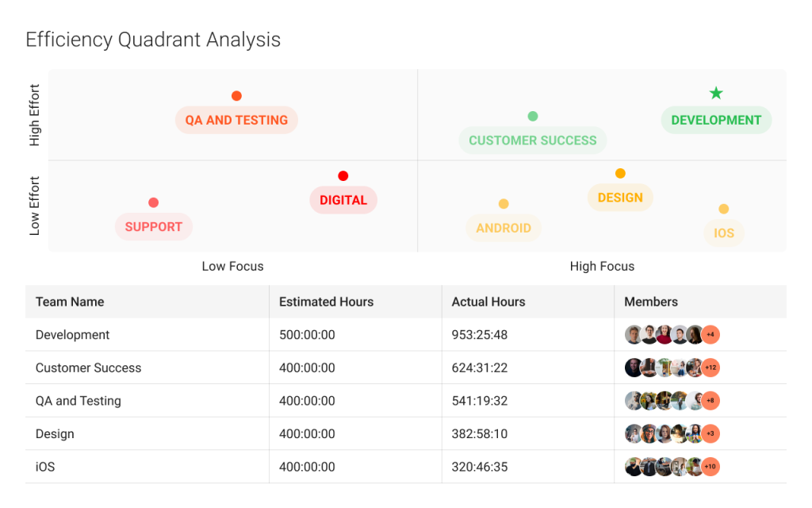The width and height of the screenshot is (812, 508).
Task: Open the +8 badge for QA and Testing
Action: coord(710,401)
